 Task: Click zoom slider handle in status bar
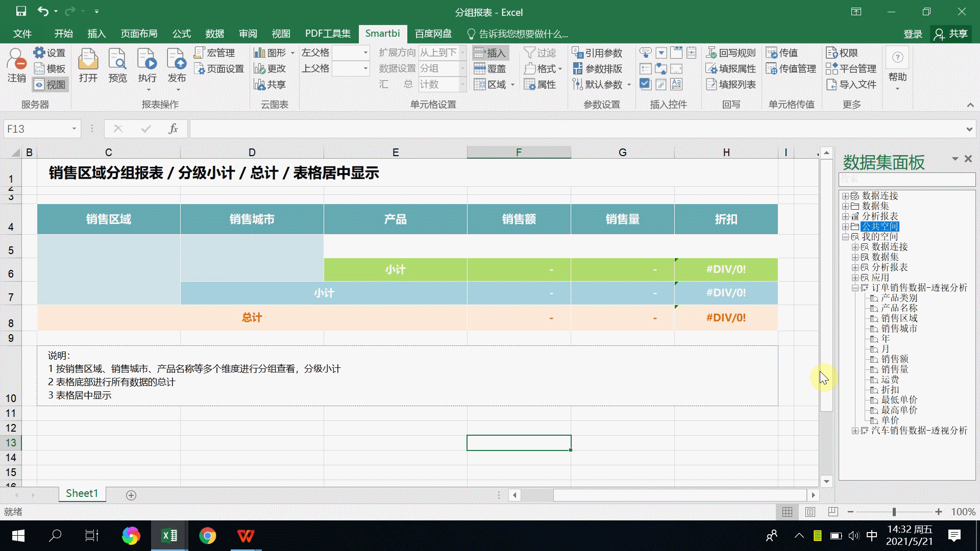click(894, 512)
